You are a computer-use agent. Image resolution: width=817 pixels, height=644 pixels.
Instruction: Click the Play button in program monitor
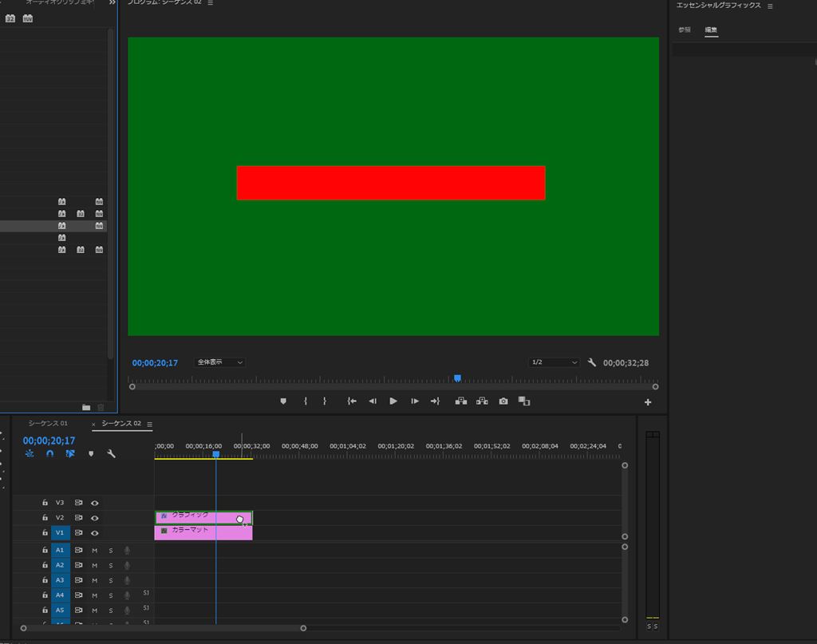click(x=393, y=401)
